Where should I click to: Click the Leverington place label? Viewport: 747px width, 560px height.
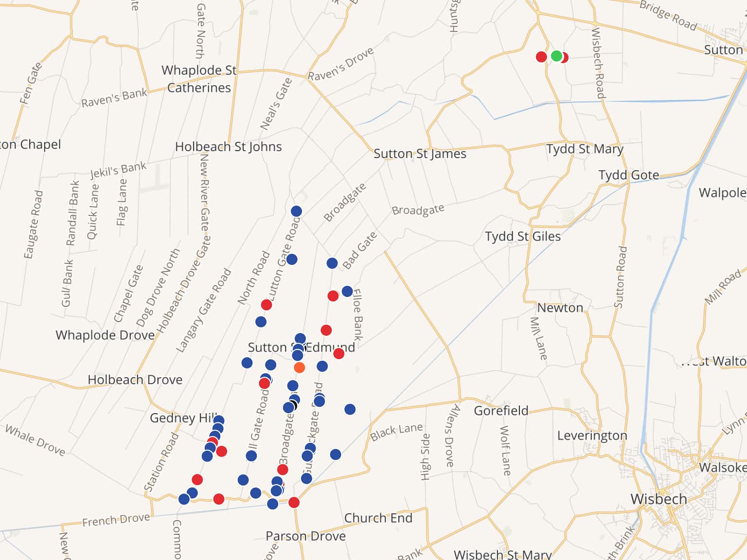[x=592, y=436]
